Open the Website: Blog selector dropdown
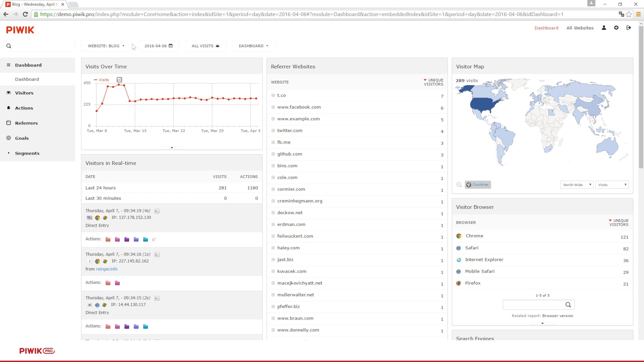 click(106, 46)
